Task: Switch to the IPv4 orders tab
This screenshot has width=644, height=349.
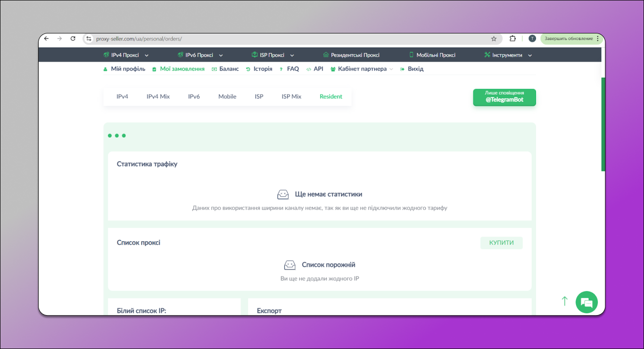Action: pos(123,97)
